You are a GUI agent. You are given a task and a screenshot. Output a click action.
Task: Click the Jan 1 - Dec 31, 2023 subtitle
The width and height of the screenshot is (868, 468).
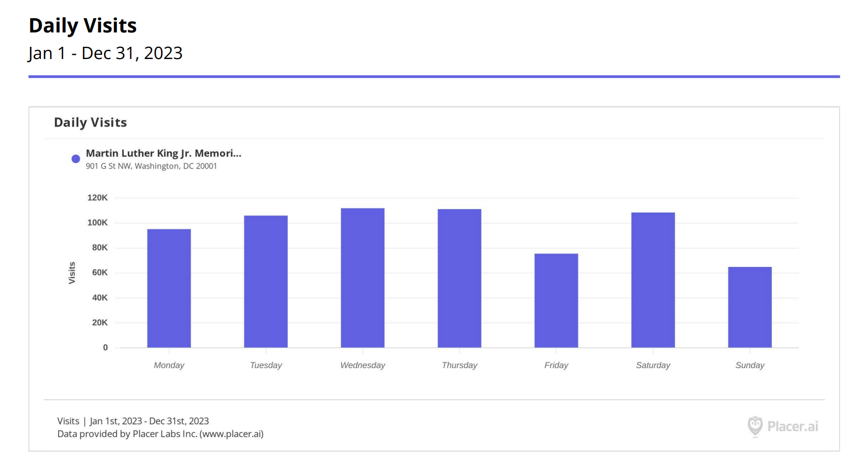105,53
